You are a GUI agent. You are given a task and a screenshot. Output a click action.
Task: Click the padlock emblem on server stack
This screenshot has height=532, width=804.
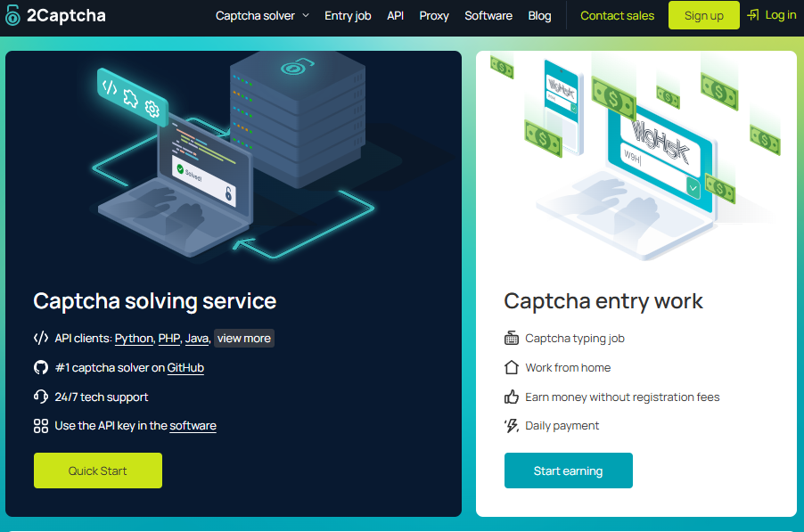coord(296,66)
